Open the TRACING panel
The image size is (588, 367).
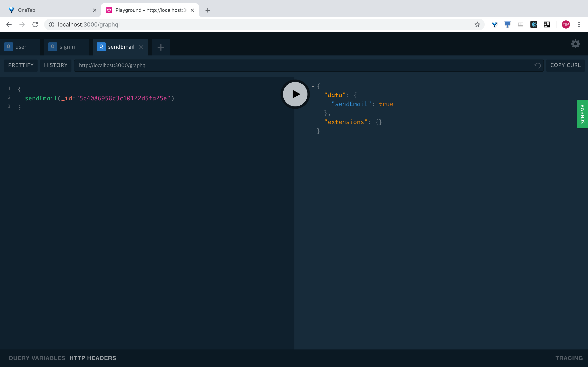point(570,358)
